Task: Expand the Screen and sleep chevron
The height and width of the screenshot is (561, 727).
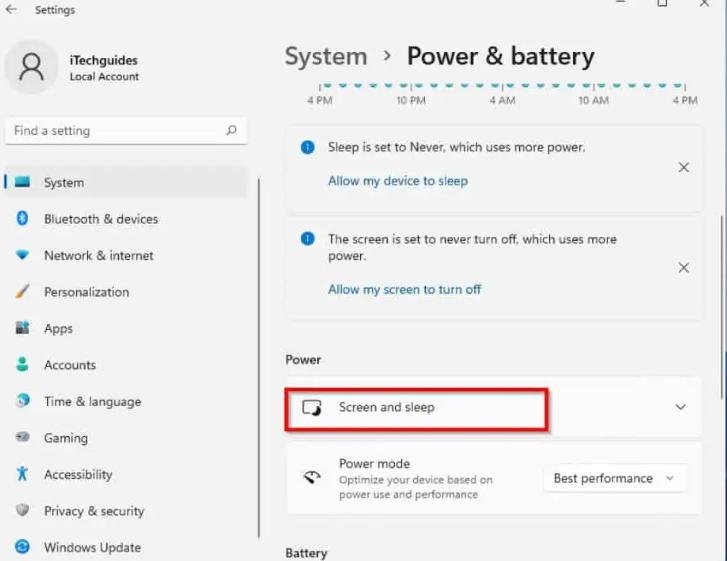Action: coord(680,407)
